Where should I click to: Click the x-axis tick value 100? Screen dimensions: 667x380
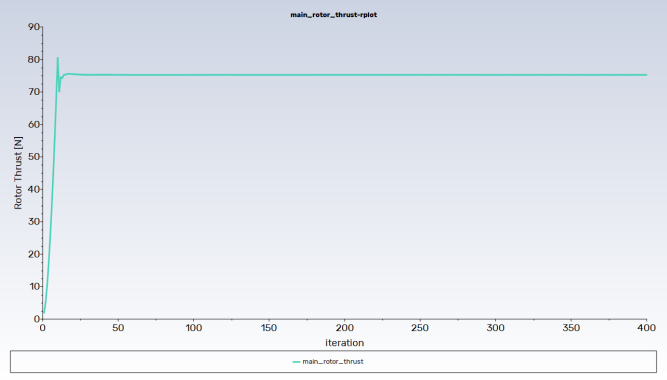point(194,328)
